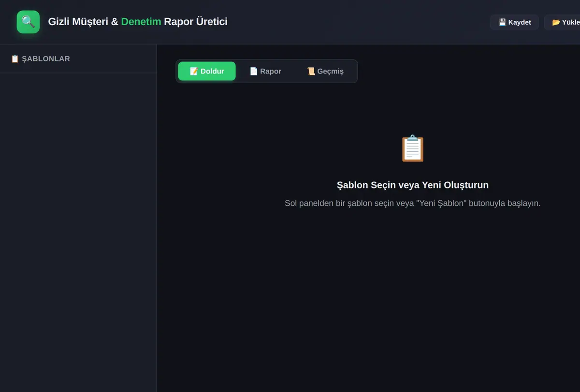This screenshot has width=580, height=392.
Task: Click the app title 'Gizli Müşteri & Denetim Rapor Üretici'
Action: click(x=138, y=22)
